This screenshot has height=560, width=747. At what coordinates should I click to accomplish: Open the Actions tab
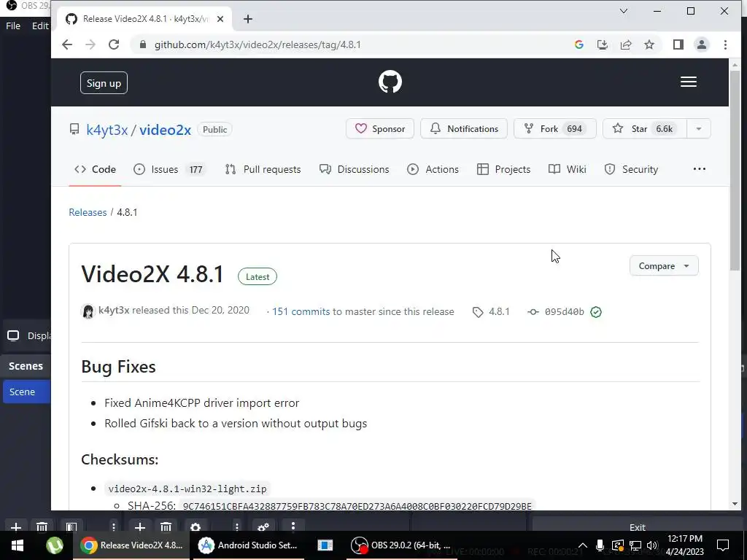tap(433, 169)
